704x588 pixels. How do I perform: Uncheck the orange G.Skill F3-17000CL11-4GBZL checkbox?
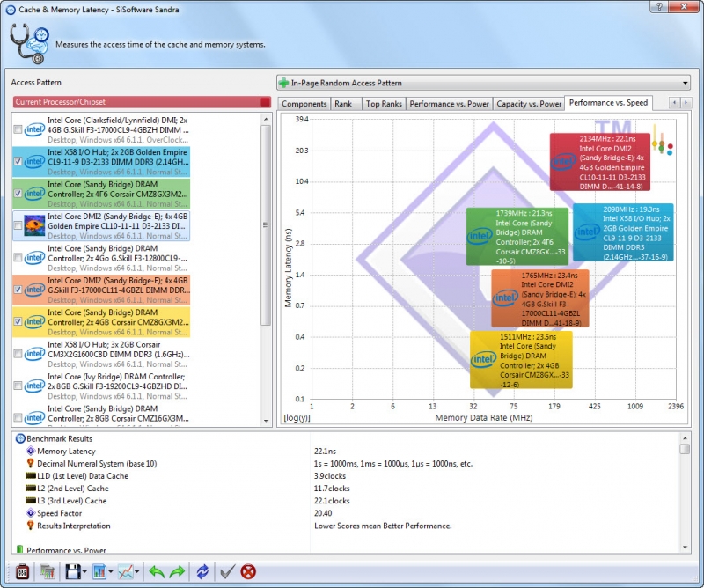18,290
